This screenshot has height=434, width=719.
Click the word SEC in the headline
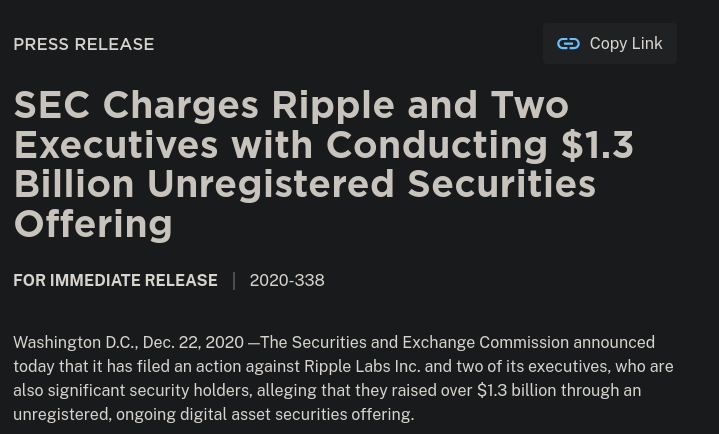[x=52, y=105]
